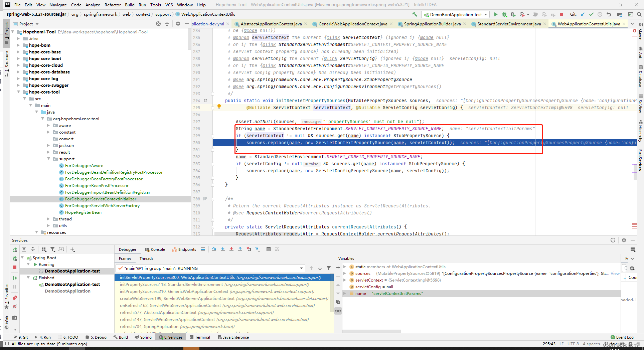Collapse the support package folder

[x=48, y=159]
